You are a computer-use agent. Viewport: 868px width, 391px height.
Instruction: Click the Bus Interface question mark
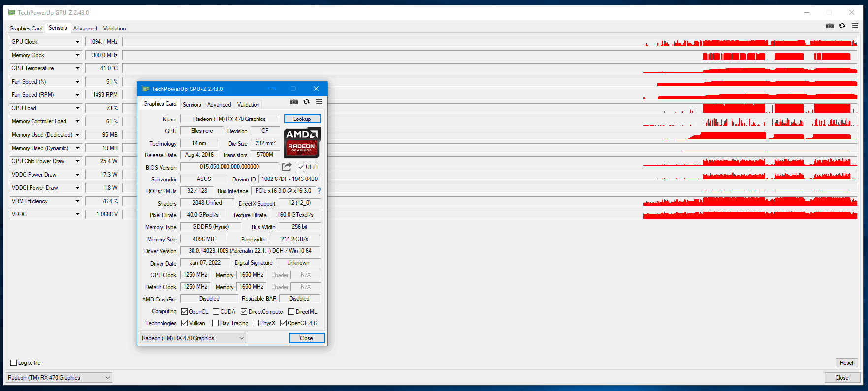pos(319,191)
